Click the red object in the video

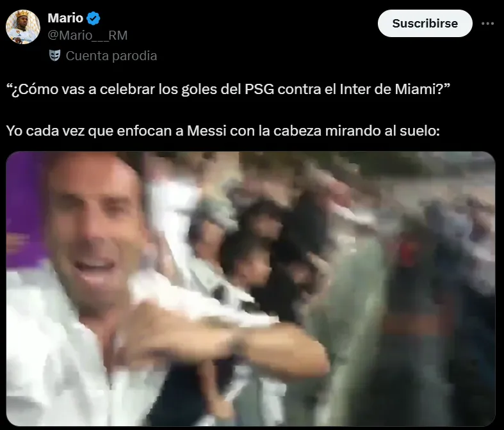pyautogui.click(x=407, y=252)
